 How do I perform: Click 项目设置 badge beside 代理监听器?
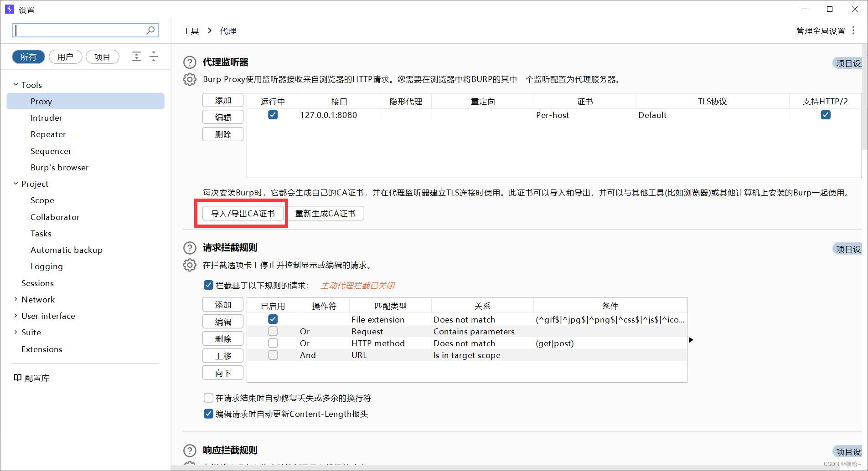[x=847, y=63]
